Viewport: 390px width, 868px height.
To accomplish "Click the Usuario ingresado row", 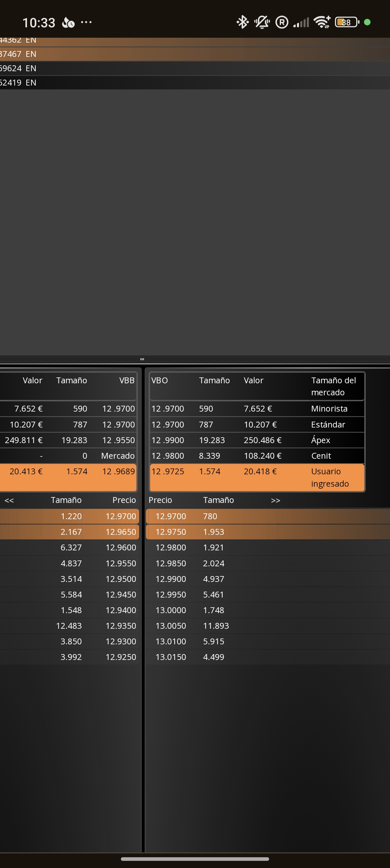I will 257,478.
